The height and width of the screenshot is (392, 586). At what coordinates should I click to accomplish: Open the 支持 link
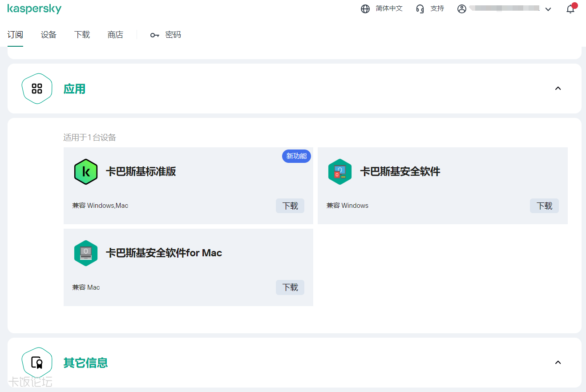click(437, 8)
